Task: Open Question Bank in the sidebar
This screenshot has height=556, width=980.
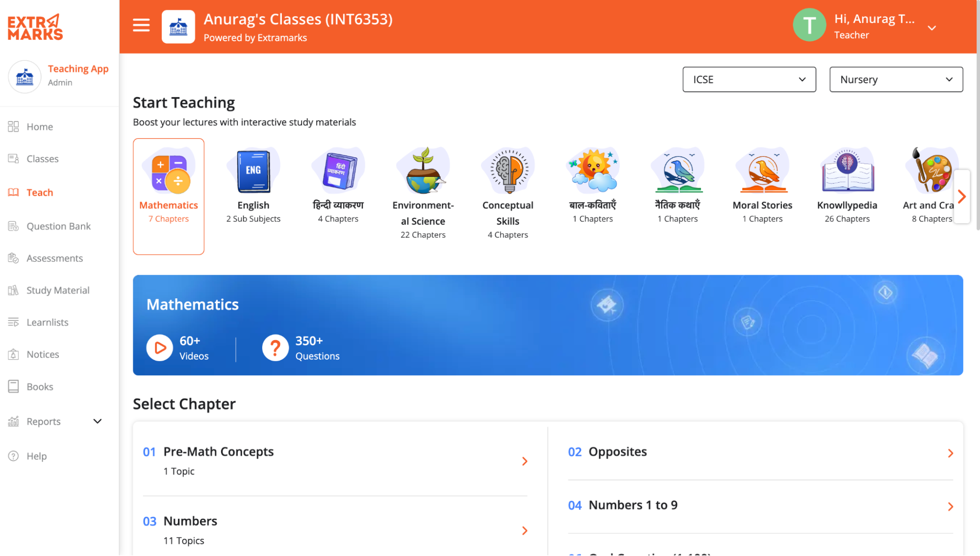Action: (58, 226)
